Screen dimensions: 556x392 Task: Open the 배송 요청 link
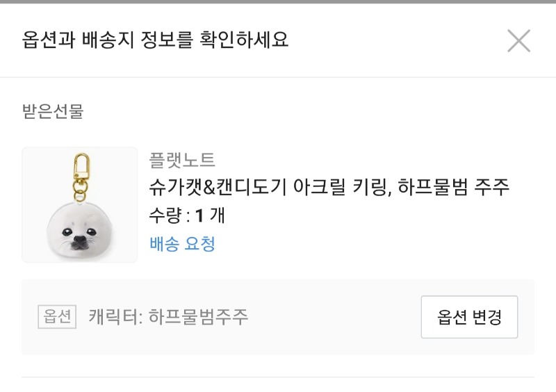point(182,244)
